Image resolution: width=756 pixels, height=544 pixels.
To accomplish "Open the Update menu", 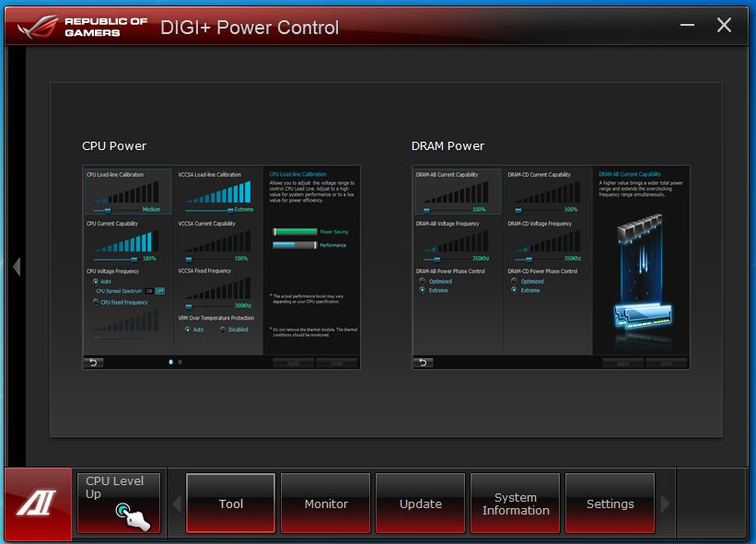I will [x=421, y=503].
